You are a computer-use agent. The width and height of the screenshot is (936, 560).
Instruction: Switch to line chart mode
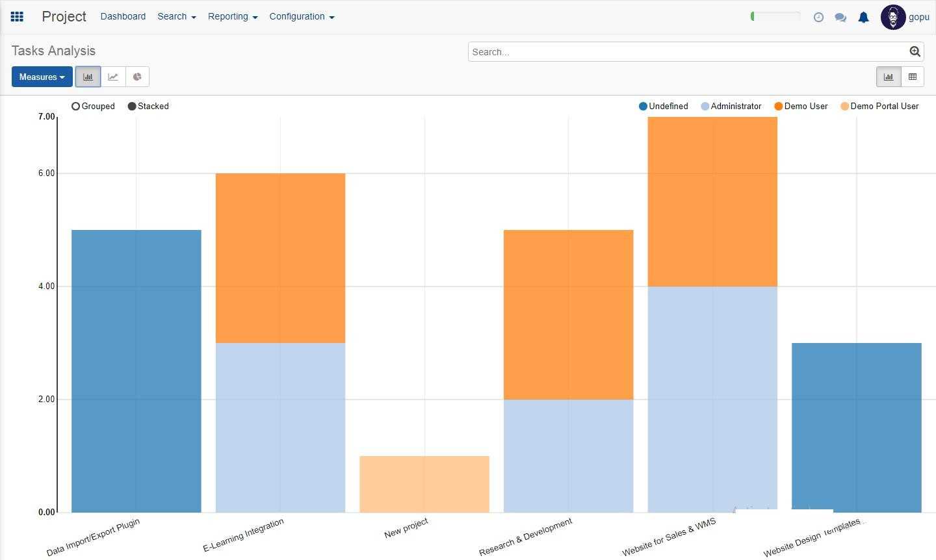click(x=113, y=77)
